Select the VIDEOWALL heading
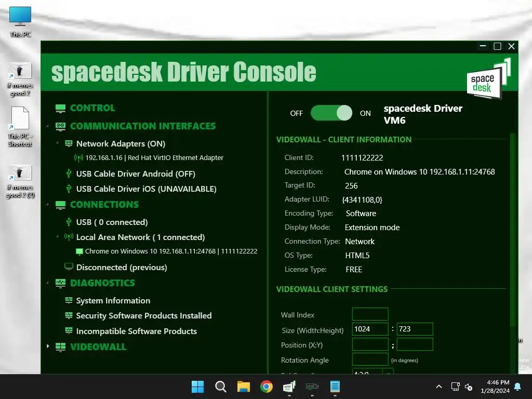The height and width of the screenshot is (399, 532). click(x=98, y=347)
